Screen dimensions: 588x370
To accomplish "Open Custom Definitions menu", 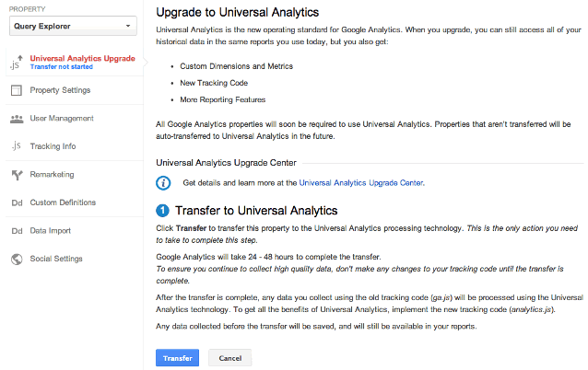I will click(63, 202).
